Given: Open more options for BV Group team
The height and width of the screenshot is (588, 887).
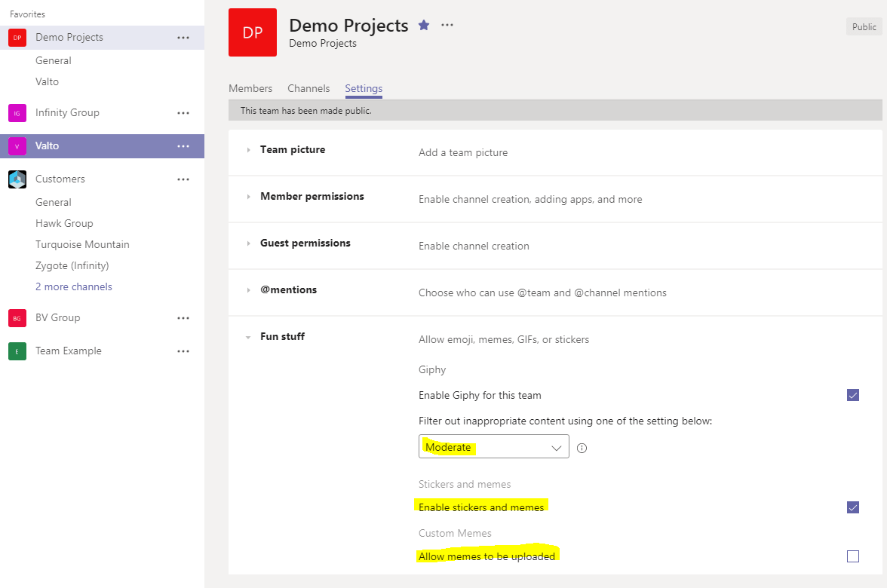Looking at the screenshot, I should coord(183,318).
